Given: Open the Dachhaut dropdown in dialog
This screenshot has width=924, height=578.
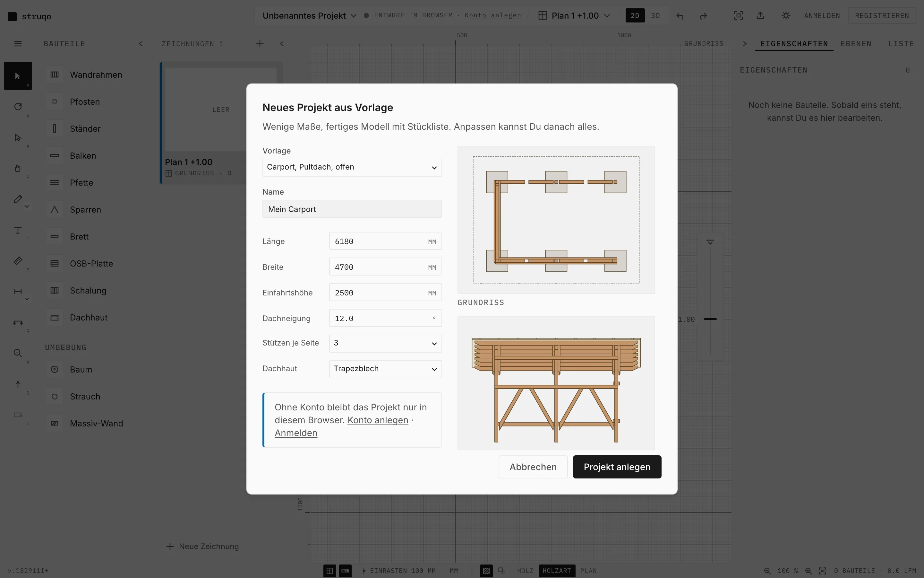Looking at the screenshot, I should 385,369.
